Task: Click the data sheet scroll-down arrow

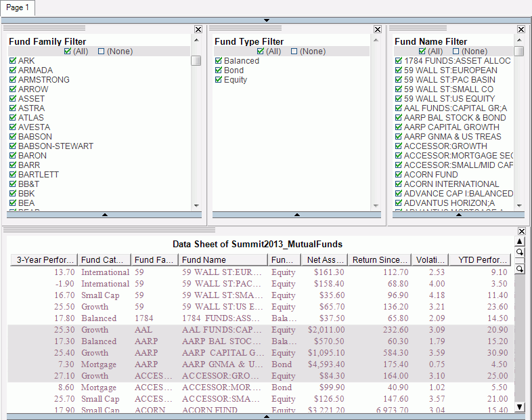Action: [x=519, y=406]
